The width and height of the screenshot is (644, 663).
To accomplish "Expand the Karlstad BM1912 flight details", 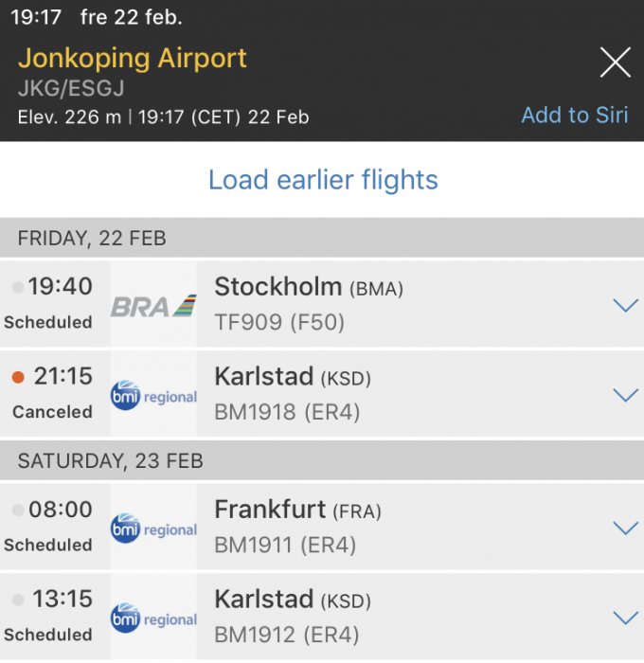I will pos(625,618).
